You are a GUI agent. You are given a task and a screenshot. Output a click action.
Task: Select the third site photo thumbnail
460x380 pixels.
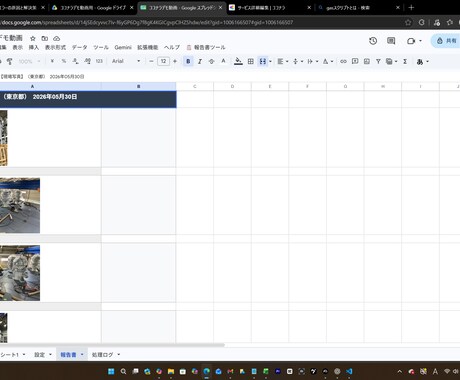[20, 273]
